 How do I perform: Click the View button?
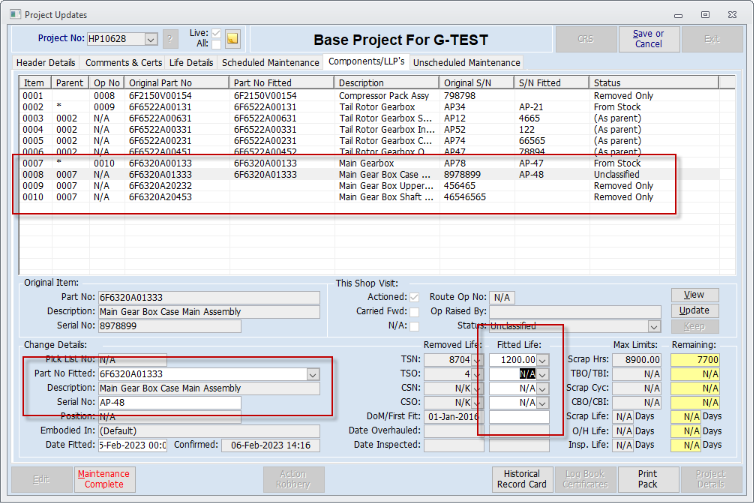point(694,295)
